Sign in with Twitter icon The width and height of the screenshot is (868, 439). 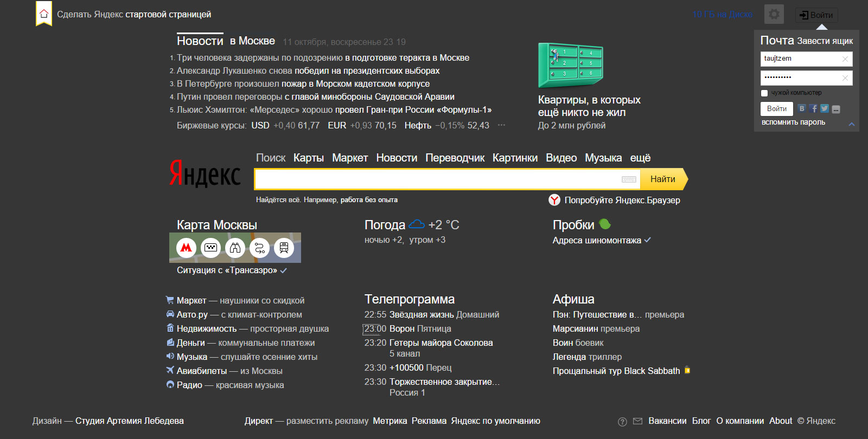point(825,109)
